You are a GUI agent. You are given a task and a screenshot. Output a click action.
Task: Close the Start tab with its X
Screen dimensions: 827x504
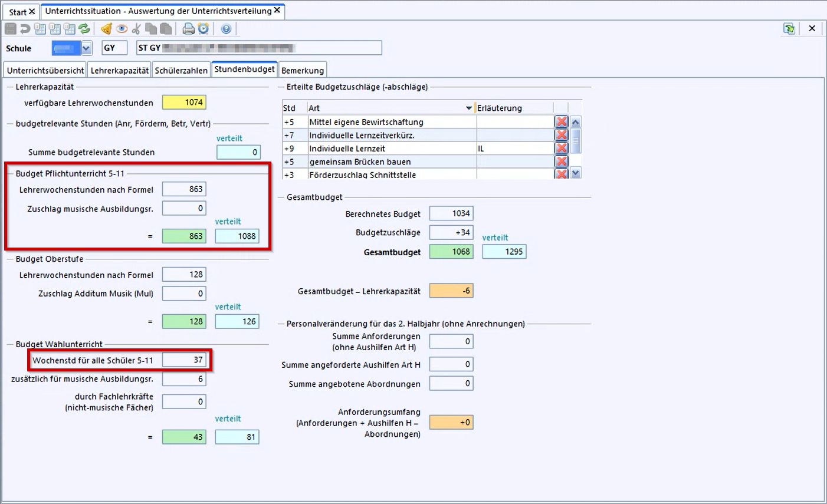pyautogui.click(x=32, y=12)
